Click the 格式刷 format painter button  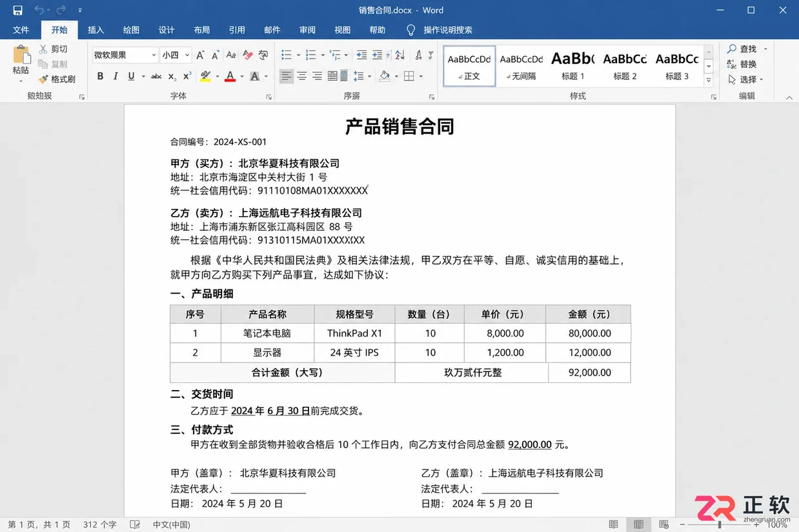click(57, 79)
